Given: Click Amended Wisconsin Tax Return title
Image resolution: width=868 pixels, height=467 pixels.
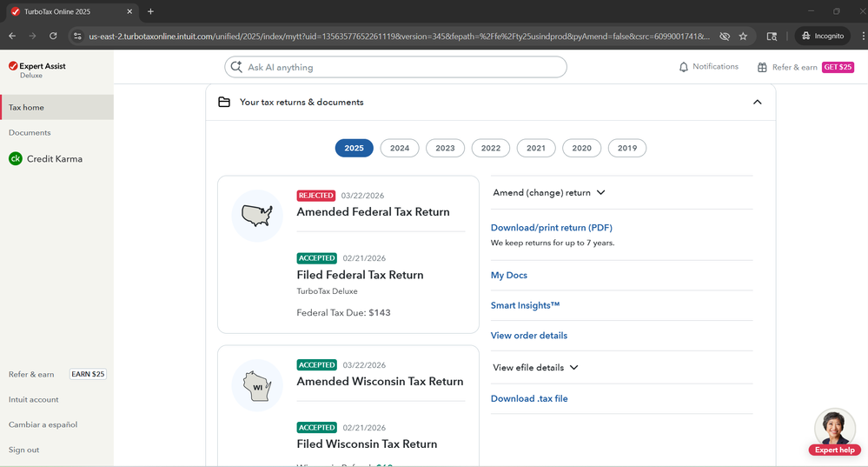Looking at the screenshot, I should [380, 381].
